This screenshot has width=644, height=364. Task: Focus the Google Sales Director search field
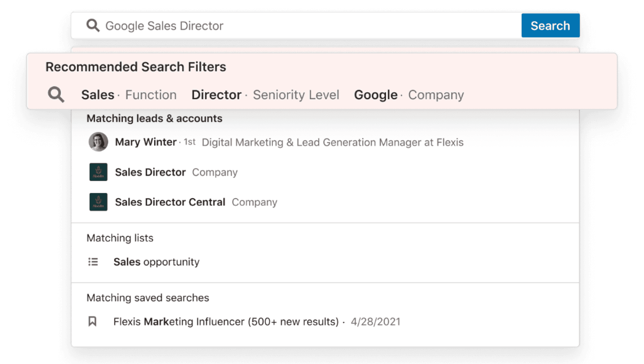(x=308, y=25)
